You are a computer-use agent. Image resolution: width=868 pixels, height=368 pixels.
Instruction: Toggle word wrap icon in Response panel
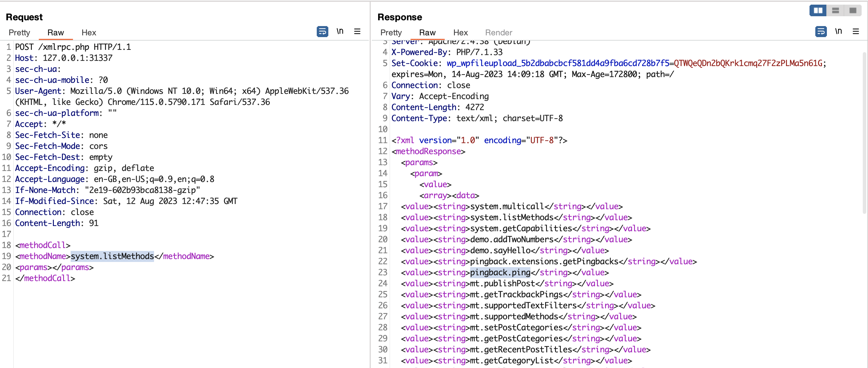coord(821,31)
